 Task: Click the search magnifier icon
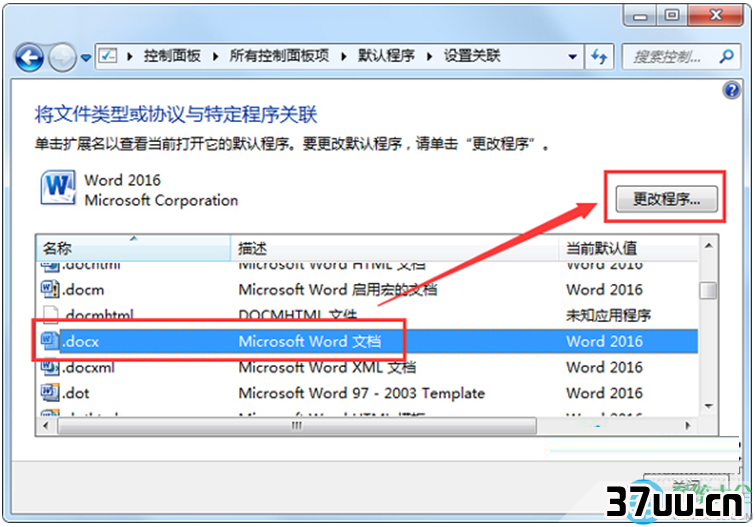pyautogui.click(x=727, y=57)
